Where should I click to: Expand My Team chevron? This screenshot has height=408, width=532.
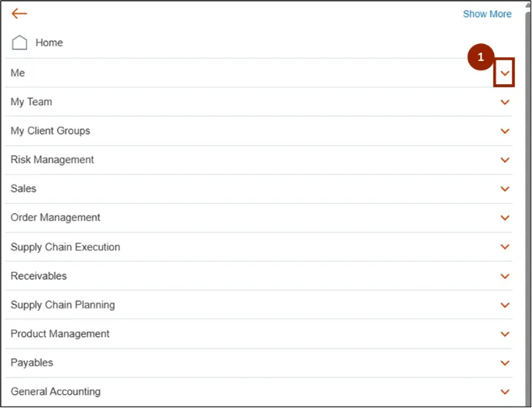coord(505,102)
